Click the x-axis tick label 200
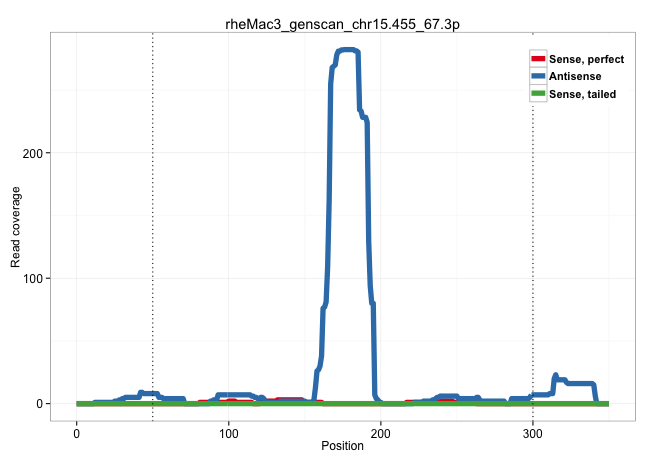 (x=381, y=431)
